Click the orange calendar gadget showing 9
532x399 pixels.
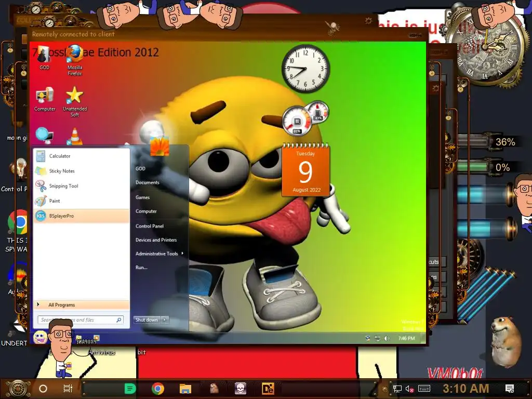pos(305,170)
